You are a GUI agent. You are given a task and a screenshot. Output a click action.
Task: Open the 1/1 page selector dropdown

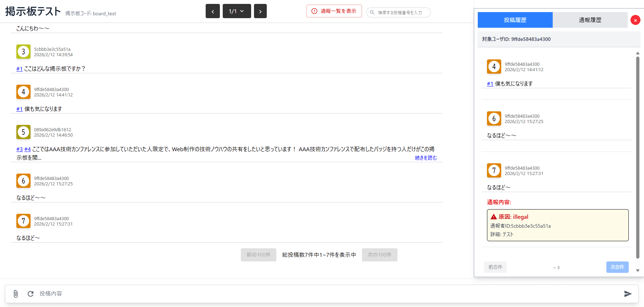[237, 11]
